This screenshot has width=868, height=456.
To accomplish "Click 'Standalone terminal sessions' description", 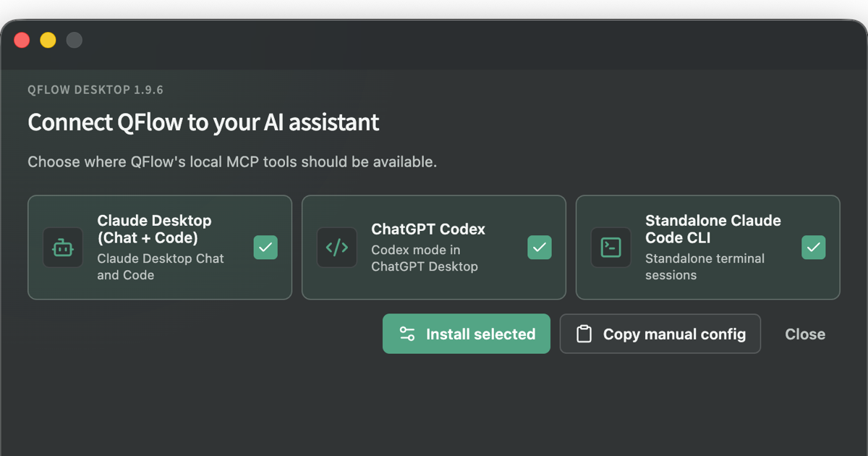I will click(x=705, y=266).
